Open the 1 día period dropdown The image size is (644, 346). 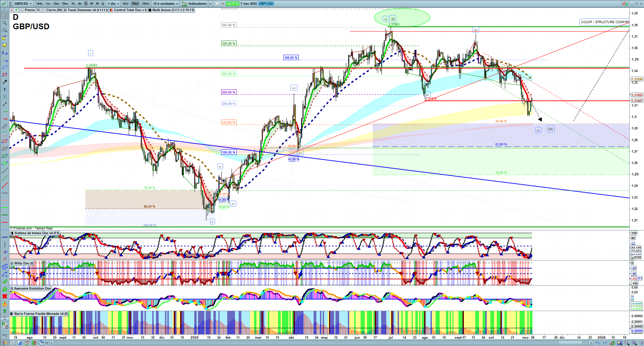click(113, 4)
